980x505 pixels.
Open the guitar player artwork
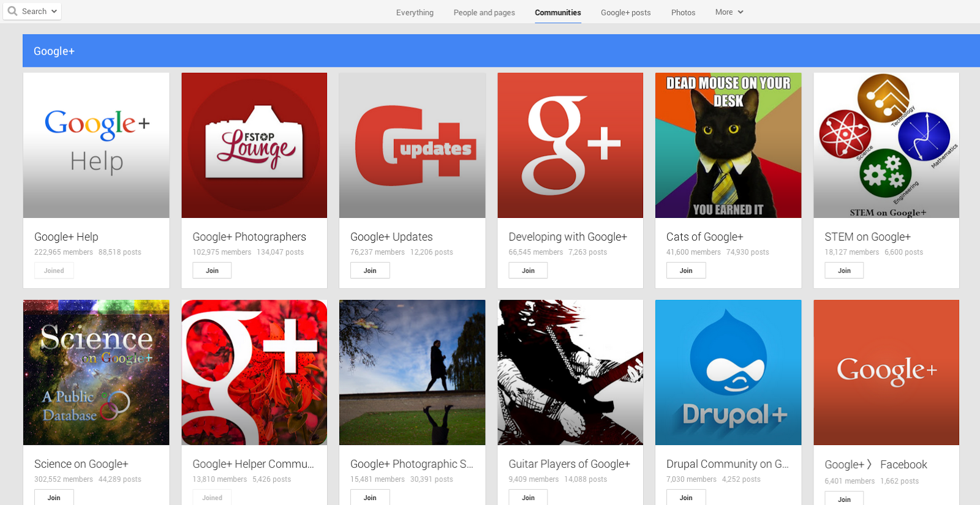click(x=570, y=372)
